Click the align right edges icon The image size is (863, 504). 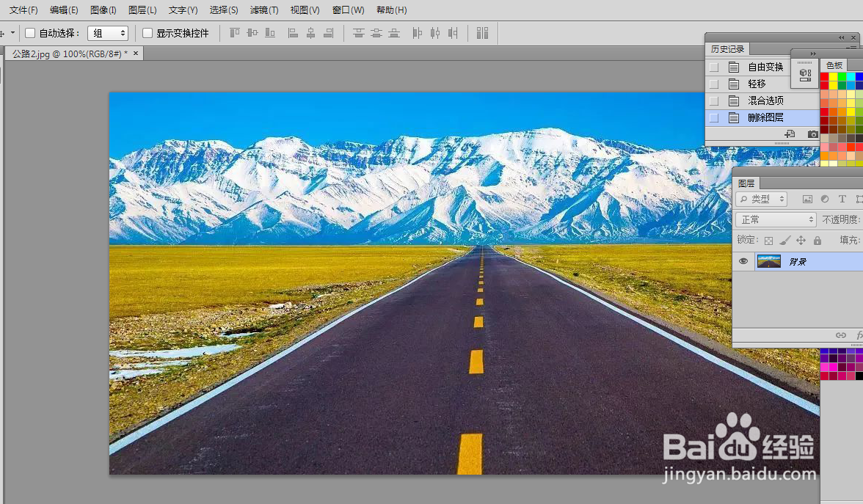(x=329, y=33)
